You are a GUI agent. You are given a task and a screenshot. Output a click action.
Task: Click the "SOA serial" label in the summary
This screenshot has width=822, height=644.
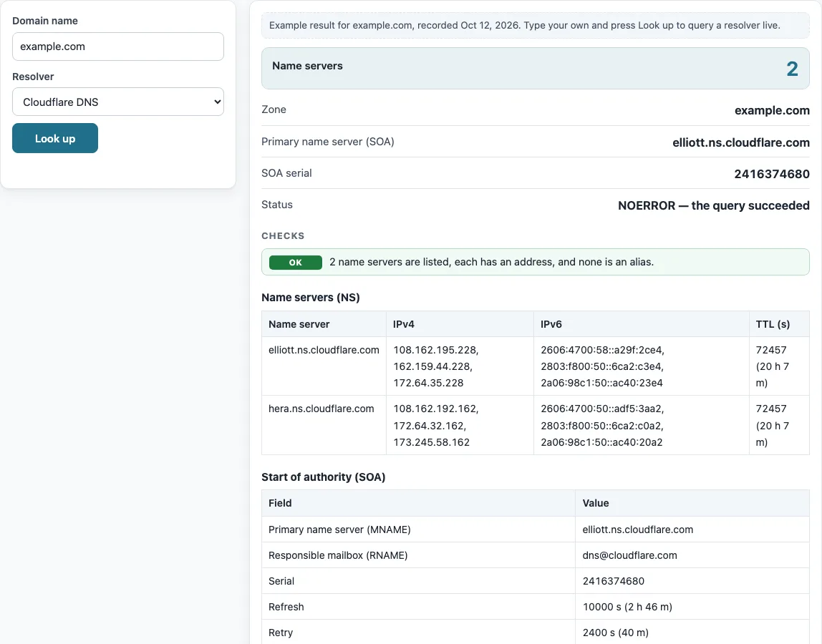click(x=286, y=173)
